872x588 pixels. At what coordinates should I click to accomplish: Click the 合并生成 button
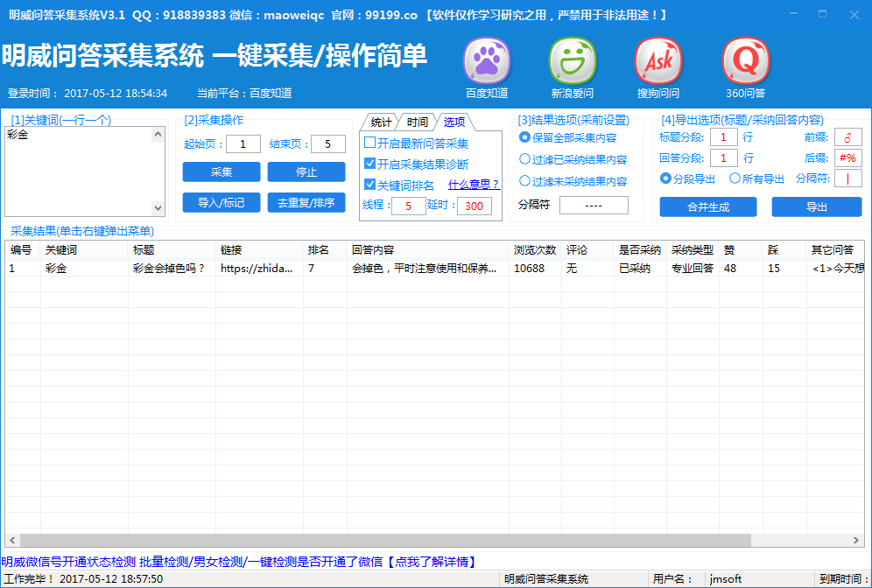708,207
